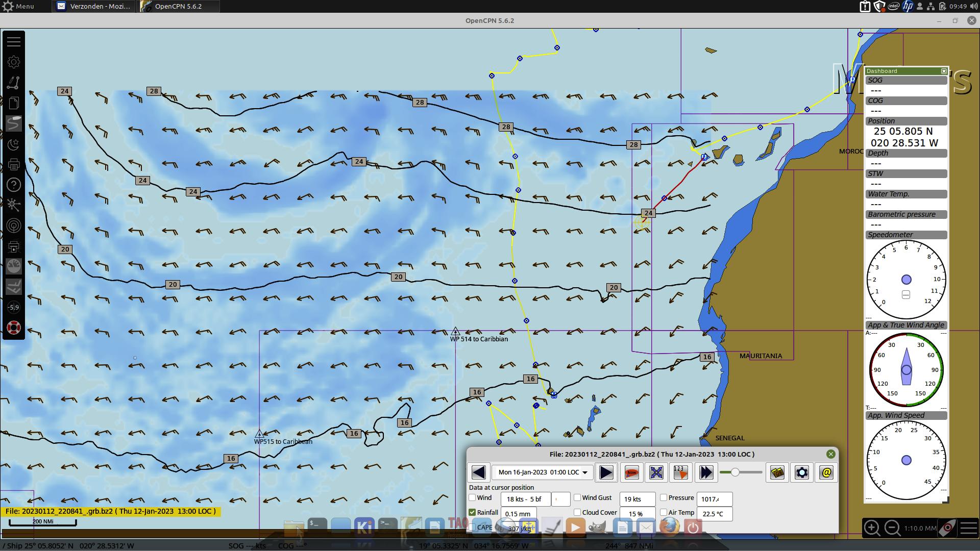
Task: Toggle the 123 cursor data display
Action: [681, 472]
